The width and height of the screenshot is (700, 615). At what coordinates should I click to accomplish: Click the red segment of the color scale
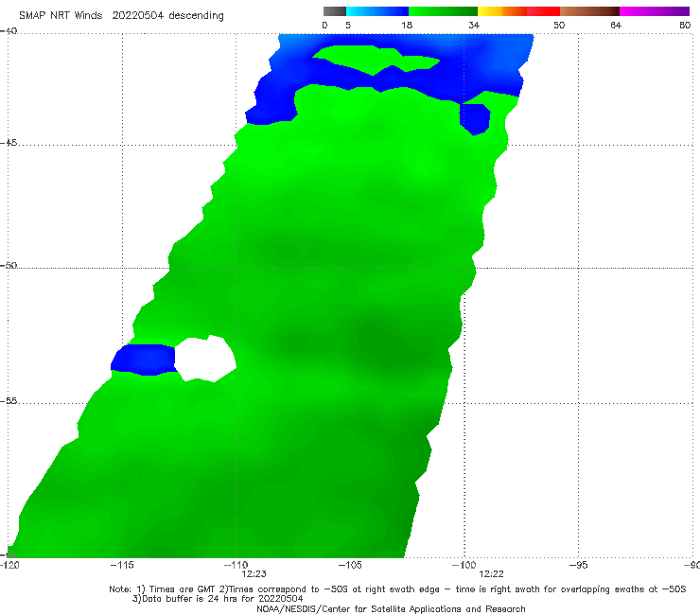click(x=543, y=11)
